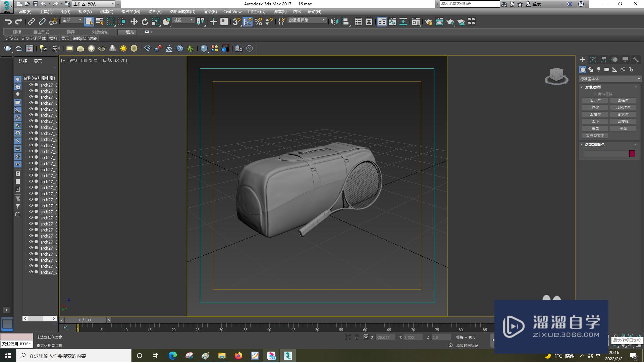
Task: Select the Select and Link chain tool
Action: (x=32, y=22)
